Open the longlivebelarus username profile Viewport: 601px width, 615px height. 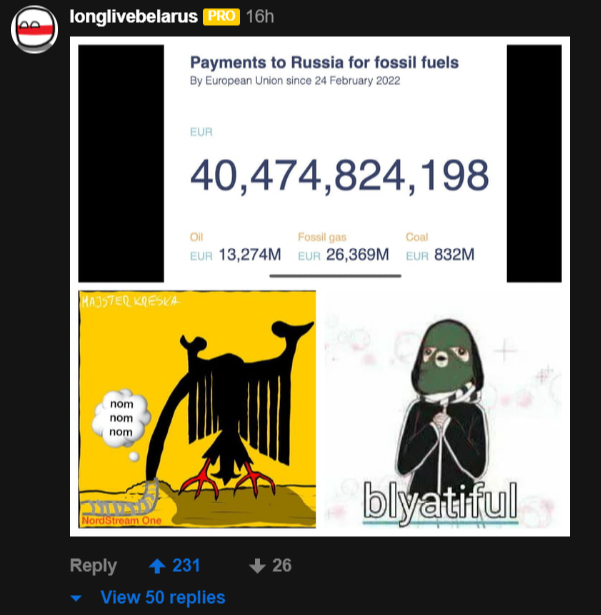(x=133, y=16)
